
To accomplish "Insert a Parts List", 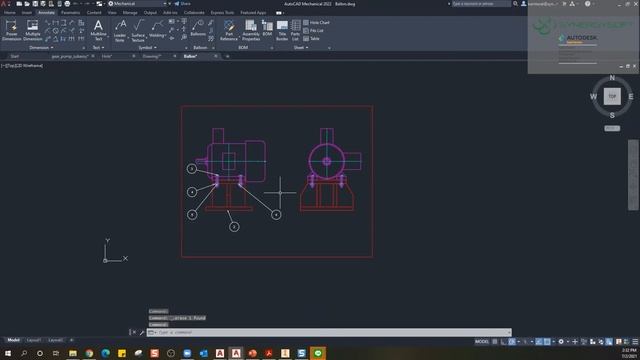I will (296, 30).
